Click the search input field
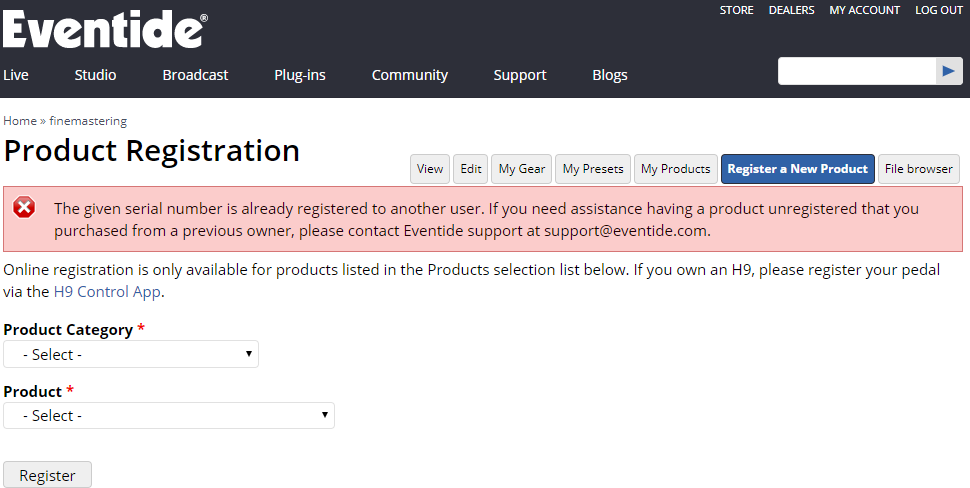 (x=856, y=71)
